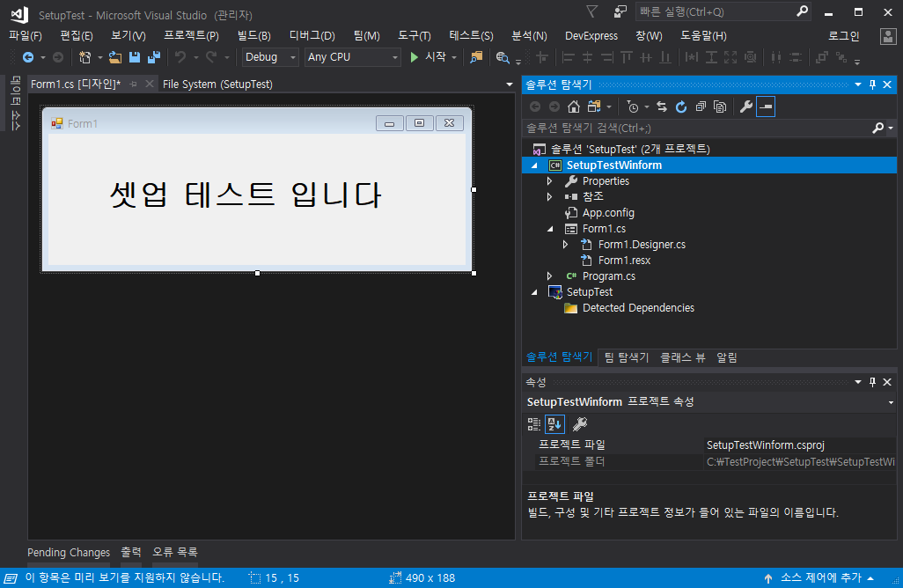Screen dimensions: 903x588
Task: Expand the Program.cs node
Action: pyautogui.click(x=550, y=276)
